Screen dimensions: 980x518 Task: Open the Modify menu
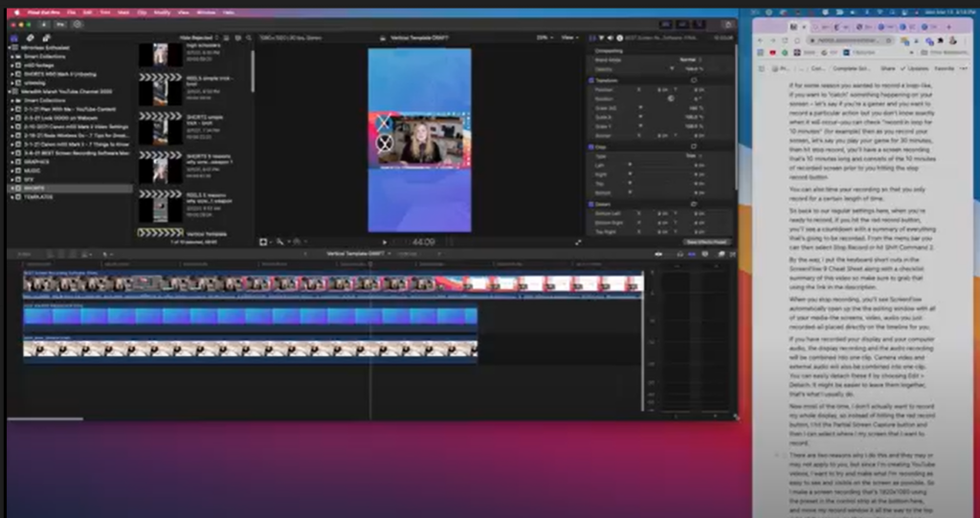[162, 12]
